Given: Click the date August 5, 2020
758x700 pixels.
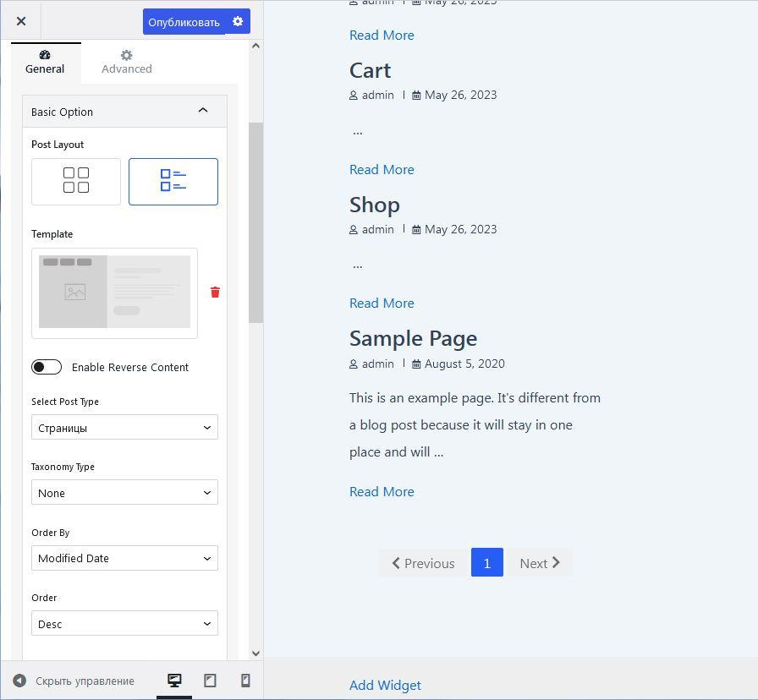Looking at the screenshot, I should pyautogui.click(x=464, y=364).
